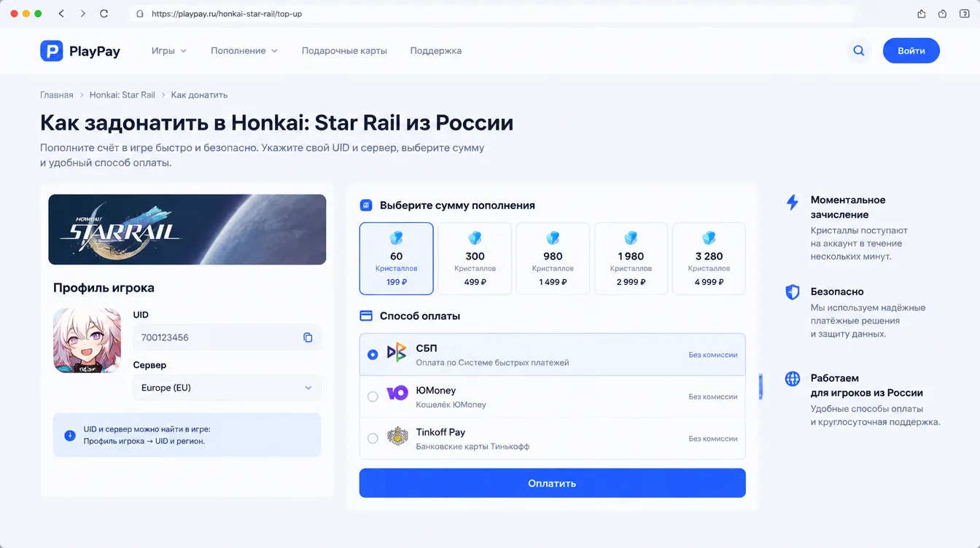Click the Как донатить breadcrumb
This screenshot has height=548, width=980.
tap(200, 95)
